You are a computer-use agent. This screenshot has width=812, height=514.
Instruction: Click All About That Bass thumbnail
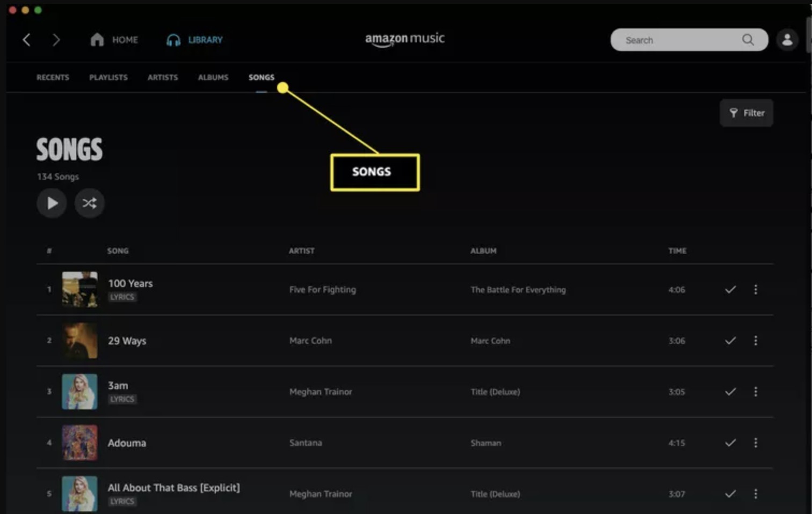coord(79,494)
